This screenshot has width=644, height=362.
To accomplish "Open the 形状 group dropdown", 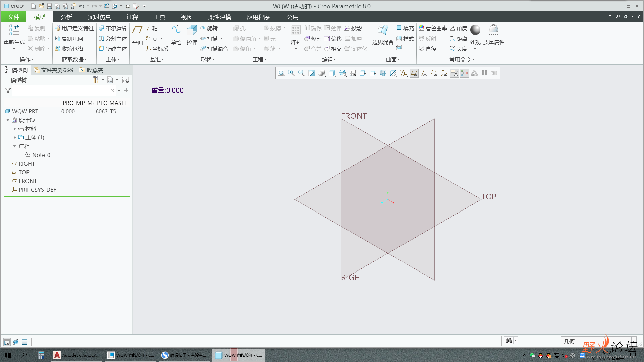I will coord(208,59).
